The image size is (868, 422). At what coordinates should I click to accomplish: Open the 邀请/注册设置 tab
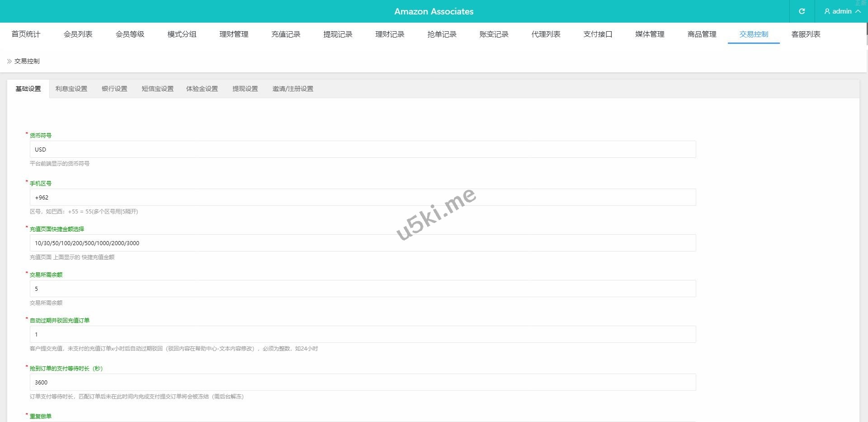coord(292,89)
